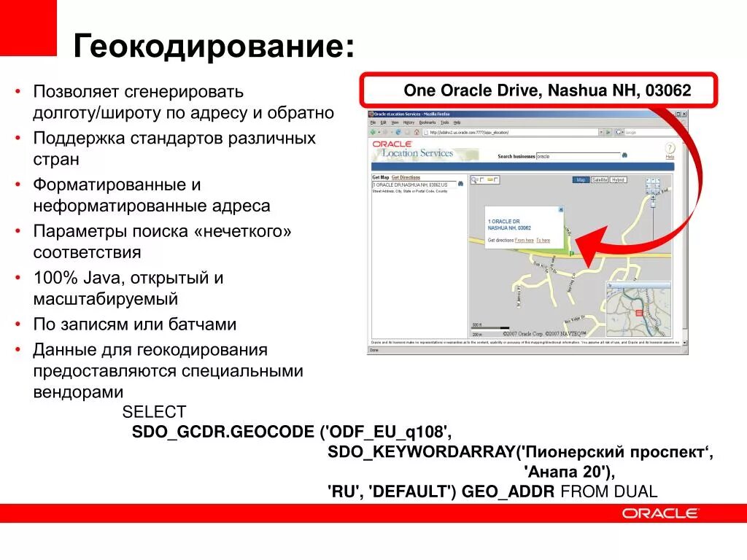Click the binoculars icon beside Search businesses
The height and width of the screenshot is (560, 747).
click(x=624, y=155)
